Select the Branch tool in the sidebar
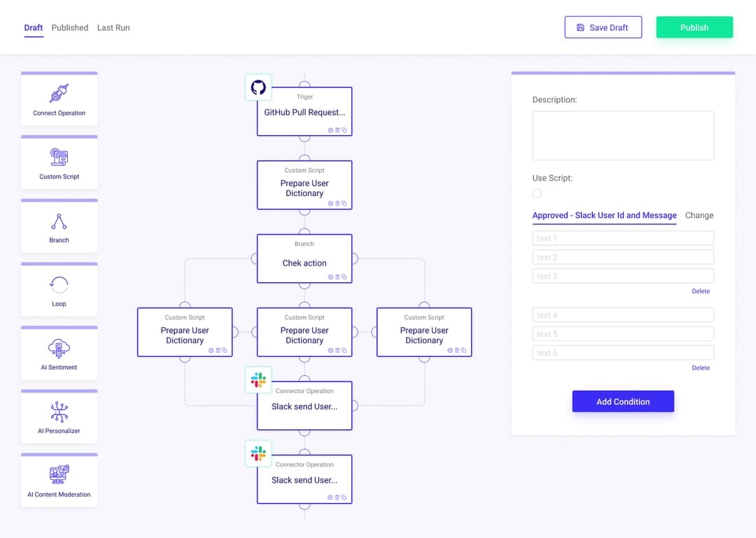The width and height of the screenshot is (756, 538). click(x=59, y=226)
